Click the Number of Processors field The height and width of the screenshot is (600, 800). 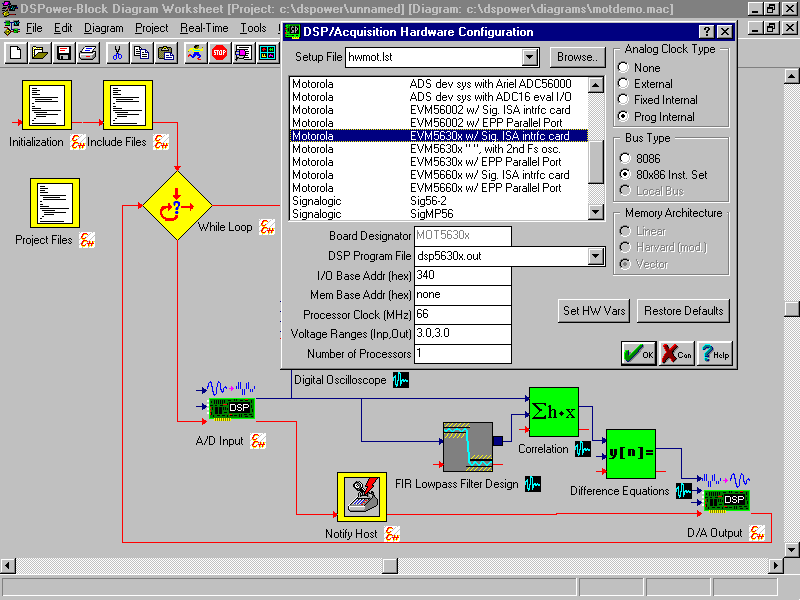462,354
